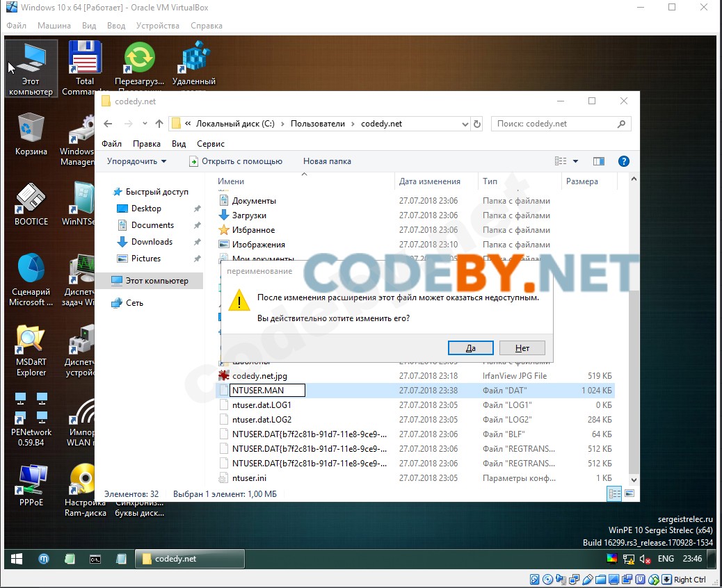Go up one folder level

point(159,124)
